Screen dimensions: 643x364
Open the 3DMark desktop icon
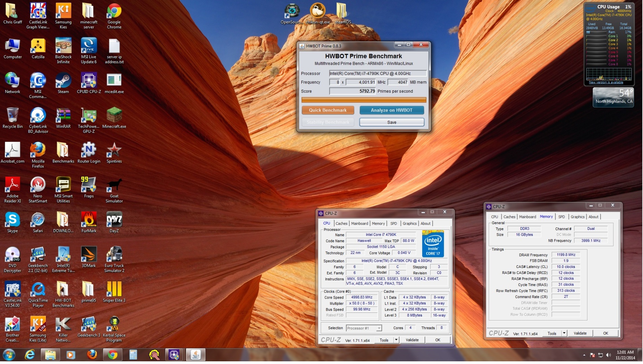[89, 257]
